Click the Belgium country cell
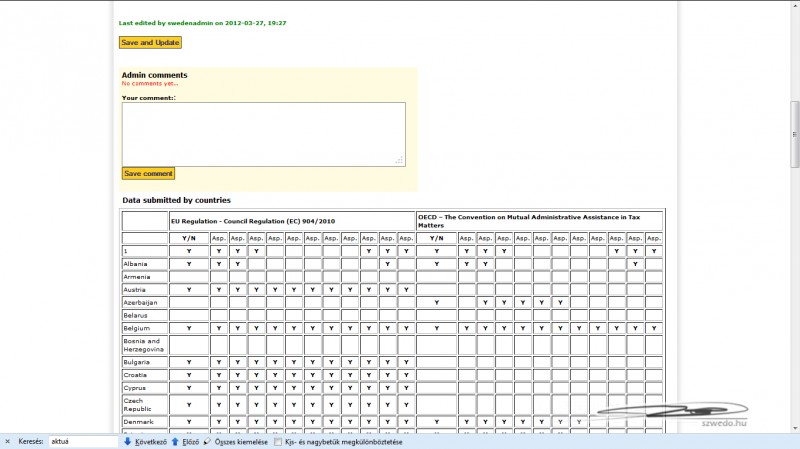The image size is (800, 449). (136, 328)
